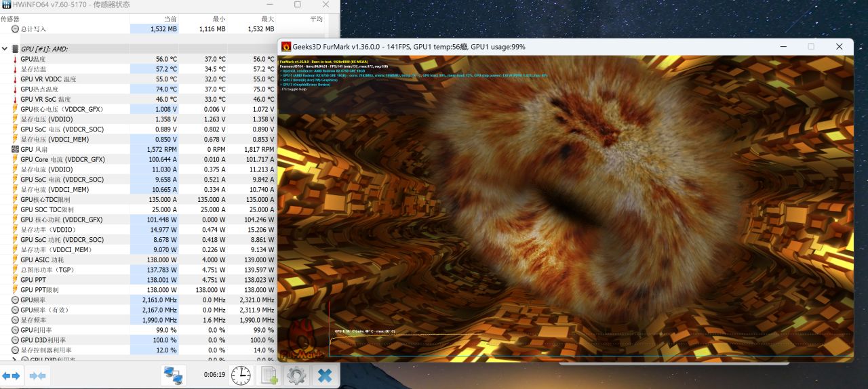This screenshot has width=868, height=389.
Task: Click the blue expand-columns arrows in HWiNFO toolbar
Action: pos(12,375)
